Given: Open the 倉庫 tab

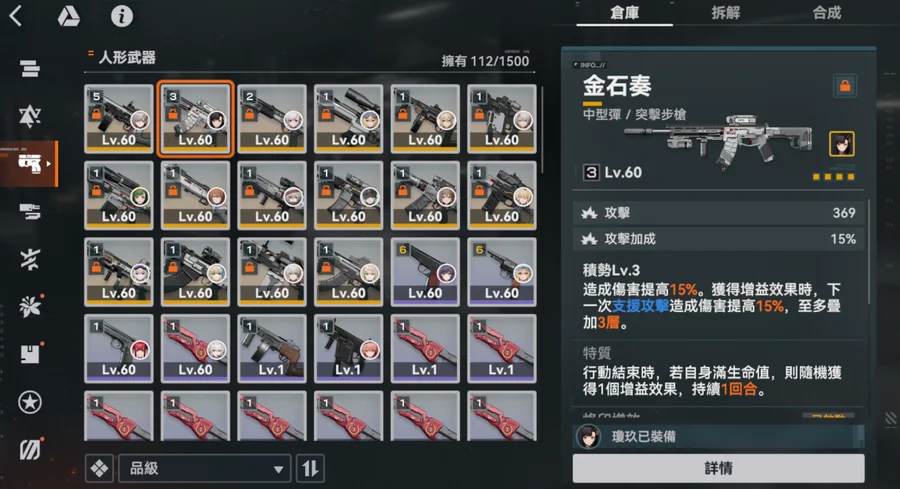Looking at the screenshot, I should point(624,13).
